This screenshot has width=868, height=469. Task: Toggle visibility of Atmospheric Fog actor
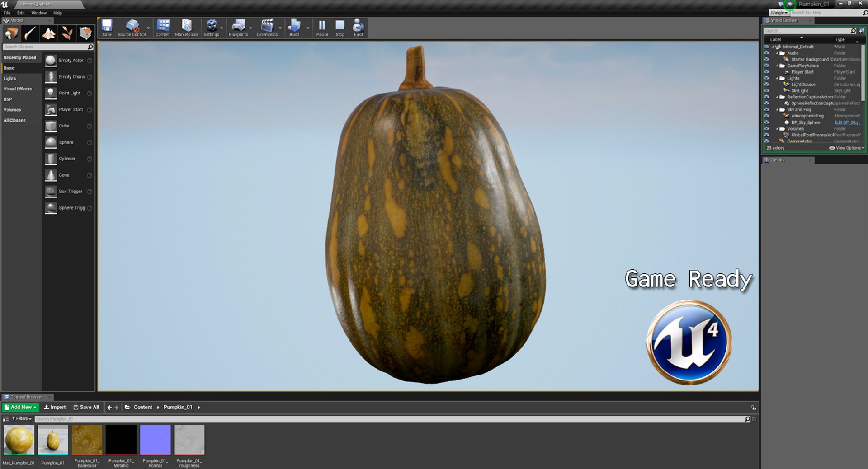pos(766,116)
